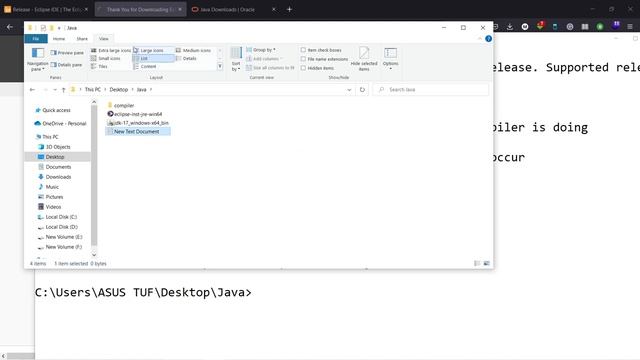Select jdk-17_windows-x64_bin file
This screenshot has height=360, width=640.
pos(138,122)
